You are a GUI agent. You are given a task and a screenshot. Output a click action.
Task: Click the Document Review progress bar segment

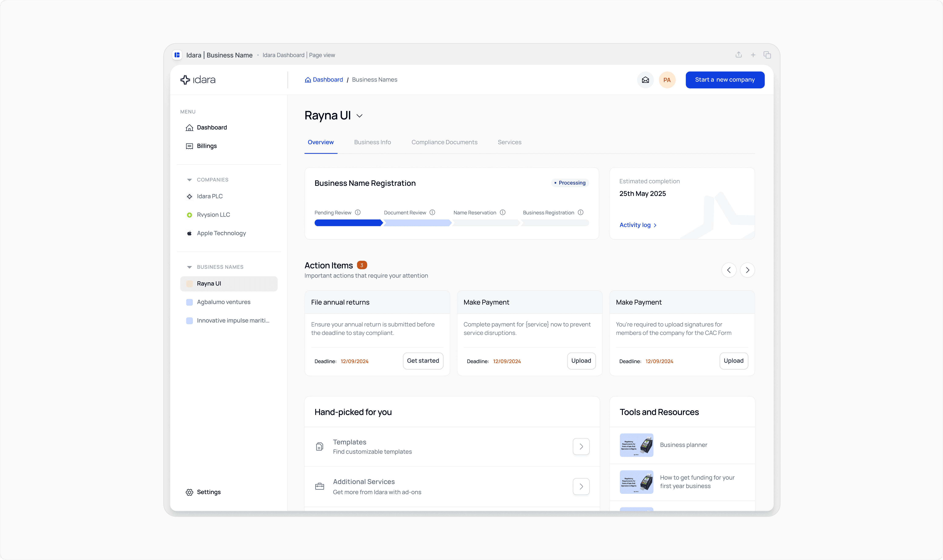[x=417, y=223]
